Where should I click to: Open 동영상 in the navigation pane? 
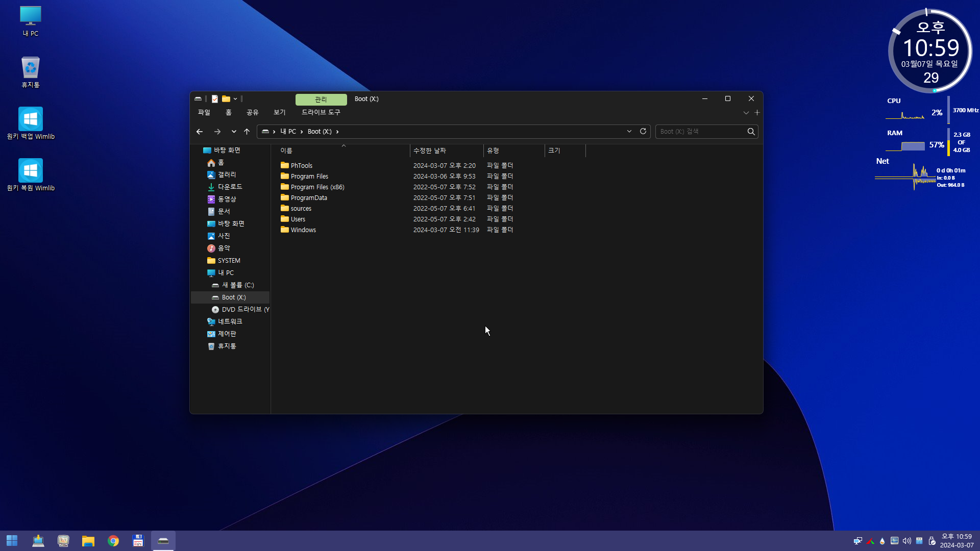coord(222,199)
